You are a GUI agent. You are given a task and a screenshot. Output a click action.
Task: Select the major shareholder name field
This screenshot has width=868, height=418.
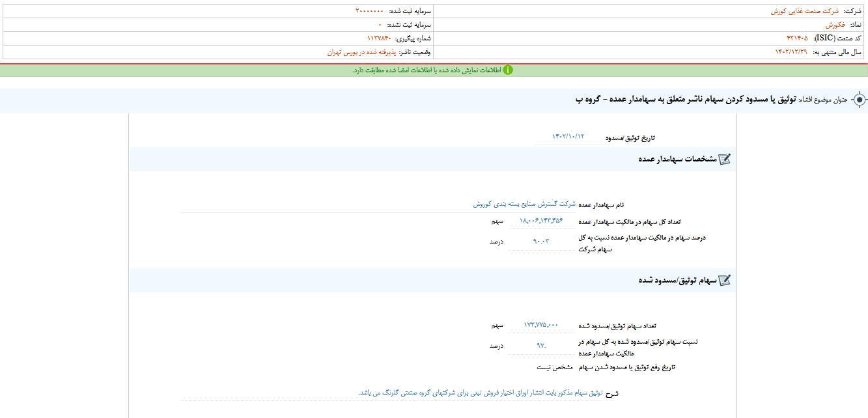[524, 204]
